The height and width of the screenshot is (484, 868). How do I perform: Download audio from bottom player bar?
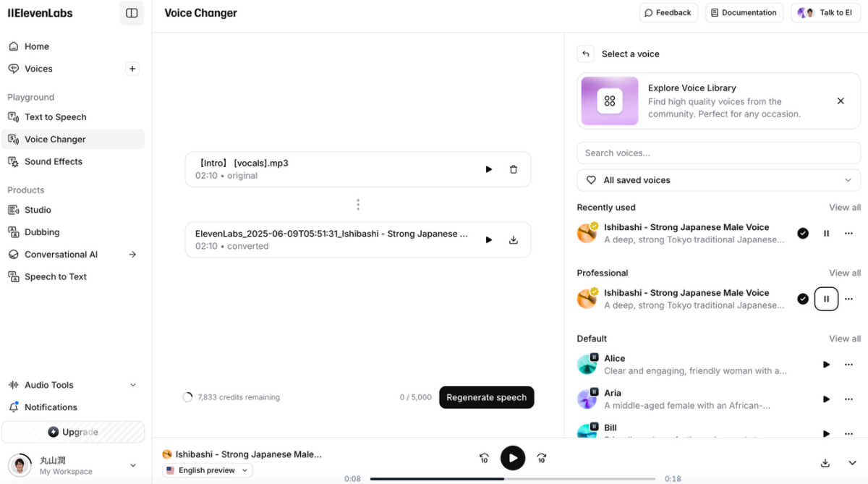pos(825,463)
